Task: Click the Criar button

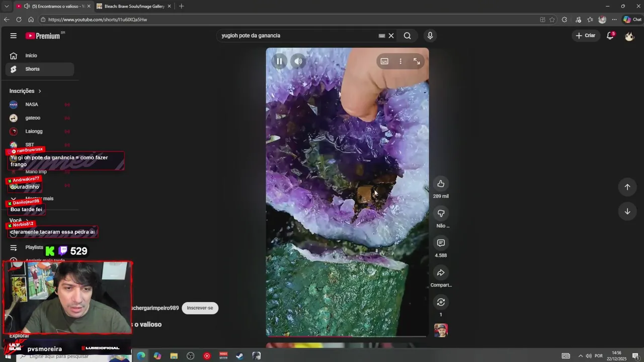Action: (x=586, y=36)
